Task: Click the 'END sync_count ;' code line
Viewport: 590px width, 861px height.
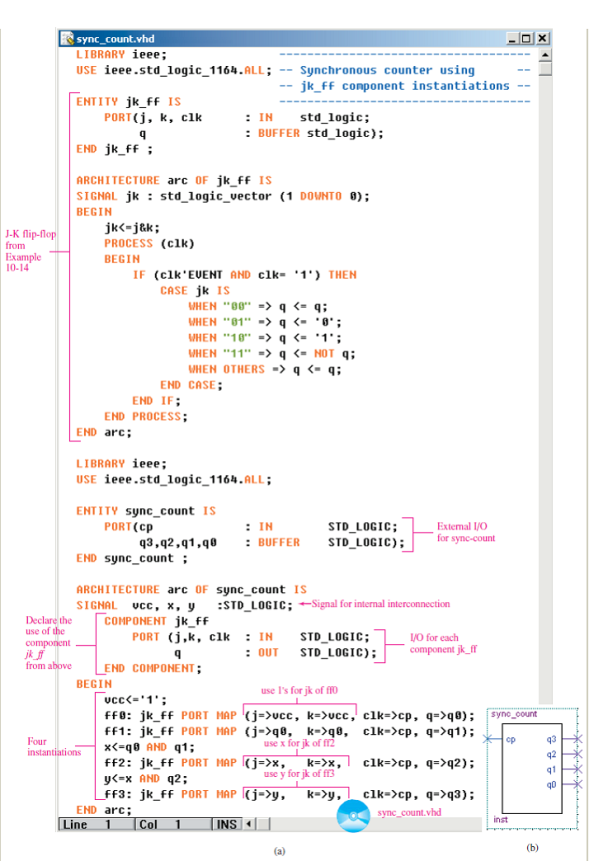Action: point(132,558)
